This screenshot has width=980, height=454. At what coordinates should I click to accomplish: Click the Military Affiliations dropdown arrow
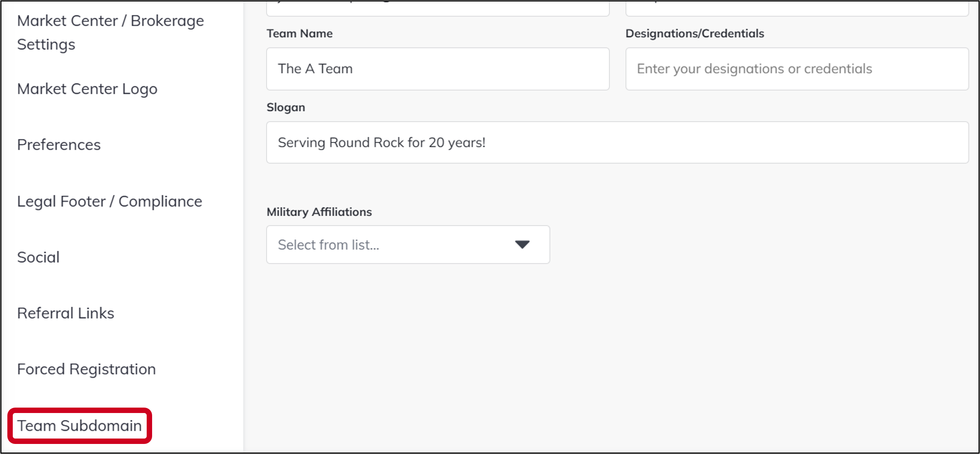522,244
